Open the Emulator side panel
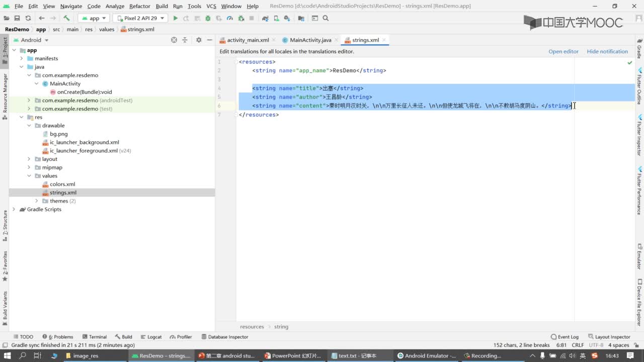The image size is (644, 362). click(x=639, y=256)
